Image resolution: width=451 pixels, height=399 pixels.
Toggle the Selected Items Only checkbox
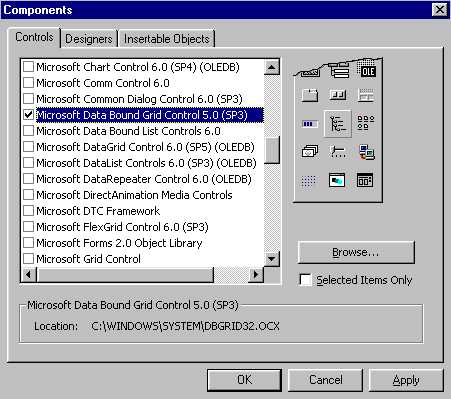[x=305, y=280]
